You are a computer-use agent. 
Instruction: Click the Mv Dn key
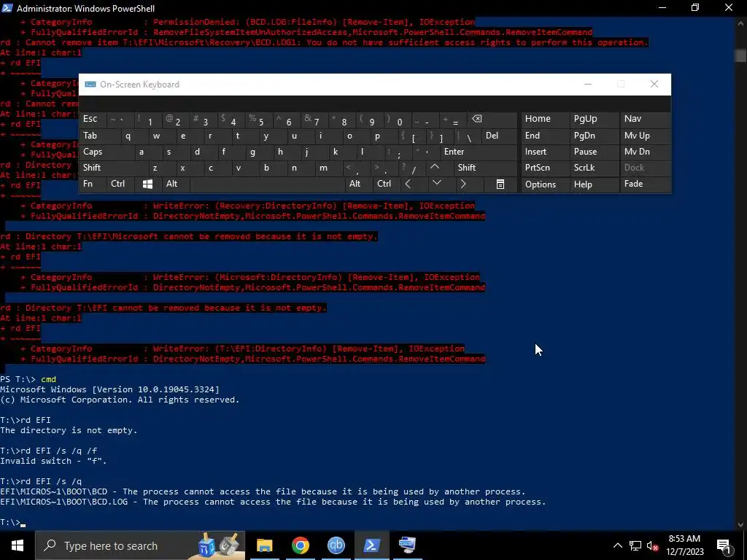pyautogui.click(x=645, y=152)
